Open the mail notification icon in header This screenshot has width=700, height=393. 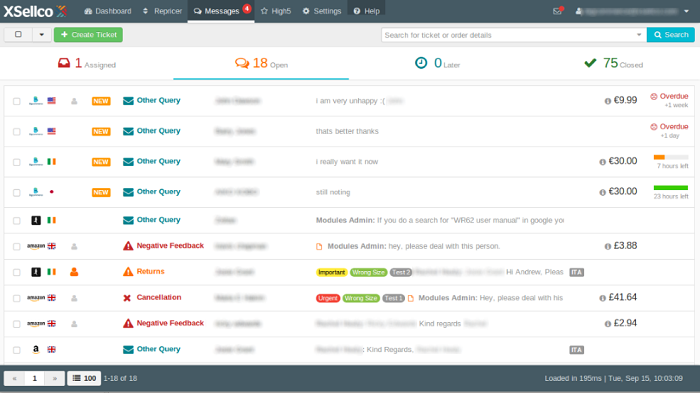tap(558, 11)
